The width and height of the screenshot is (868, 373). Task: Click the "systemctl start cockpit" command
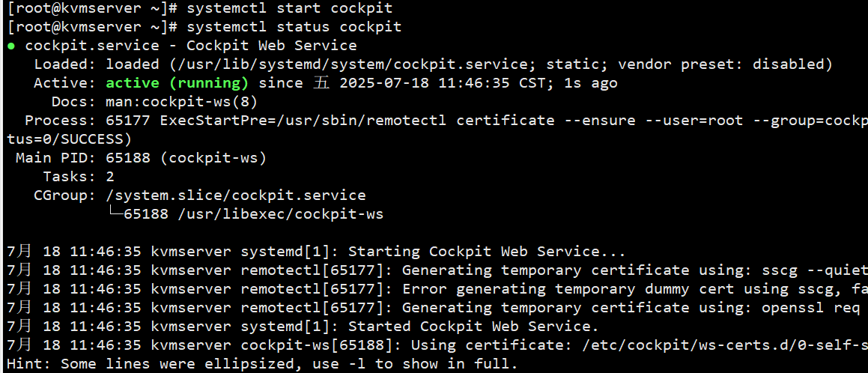coord(288,8)
